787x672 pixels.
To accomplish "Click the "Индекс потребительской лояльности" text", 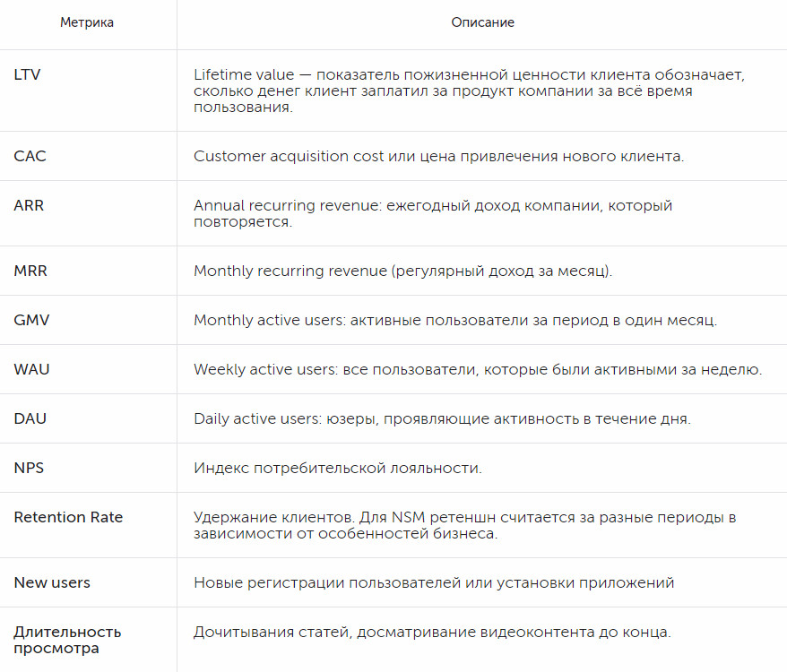I will click(338, 468).
